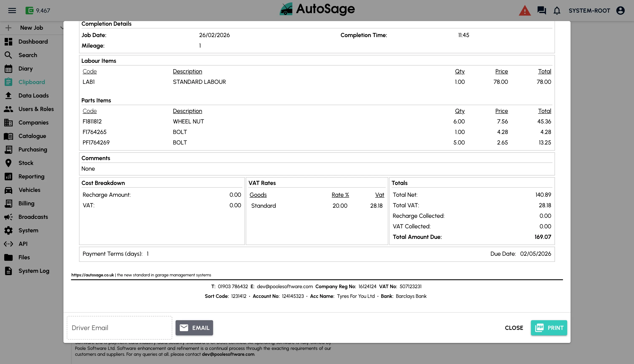
Task: Click the Due Date 02/05/2026
Action: 535,254
